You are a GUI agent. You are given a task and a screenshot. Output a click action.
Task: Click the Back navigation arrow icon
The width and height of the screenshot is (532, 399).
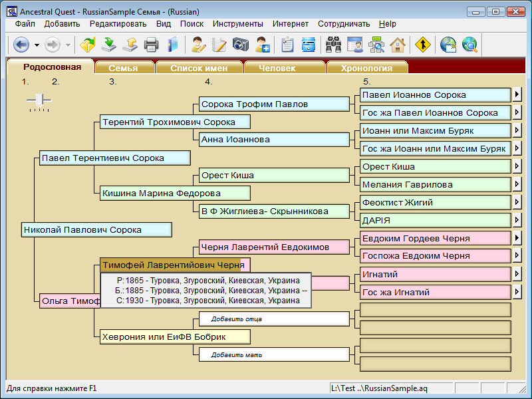click(21, 45)
